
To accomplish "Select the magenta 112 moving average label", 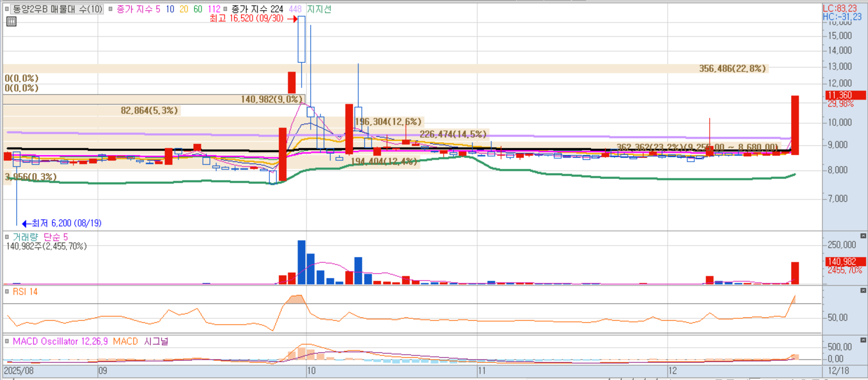I will click(x=214, y=9).
